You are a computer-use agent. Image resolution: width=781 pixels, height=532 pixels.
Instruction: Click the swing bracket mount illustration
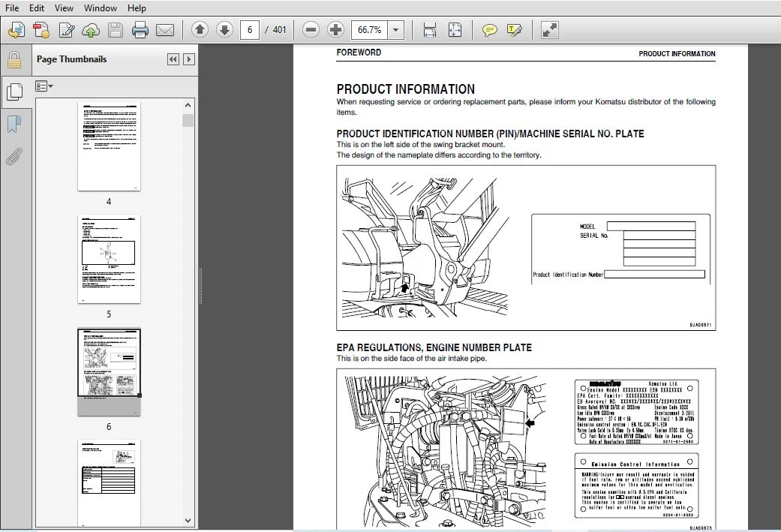[425, 248]
